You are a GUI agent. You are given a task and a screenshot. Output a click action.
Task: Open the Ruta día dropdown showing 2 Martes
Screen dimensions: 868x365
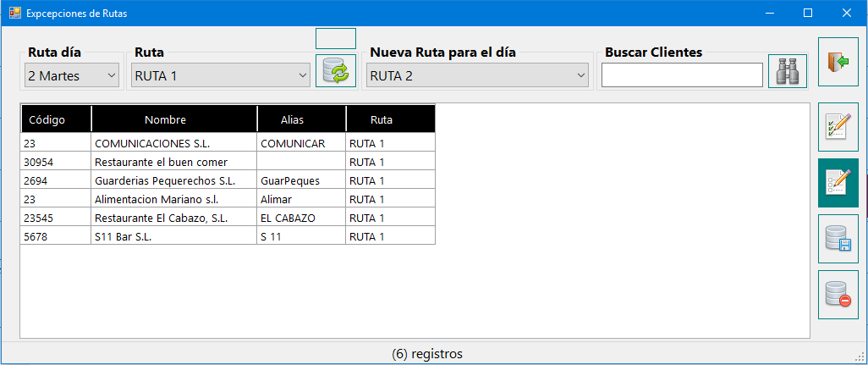pos(72,76)
